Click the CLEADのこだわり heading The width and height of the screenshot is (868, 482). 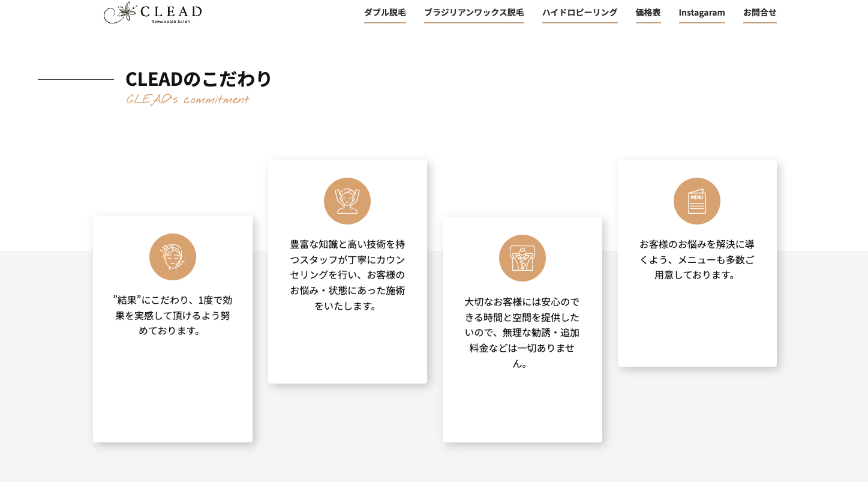click(199, 79)
